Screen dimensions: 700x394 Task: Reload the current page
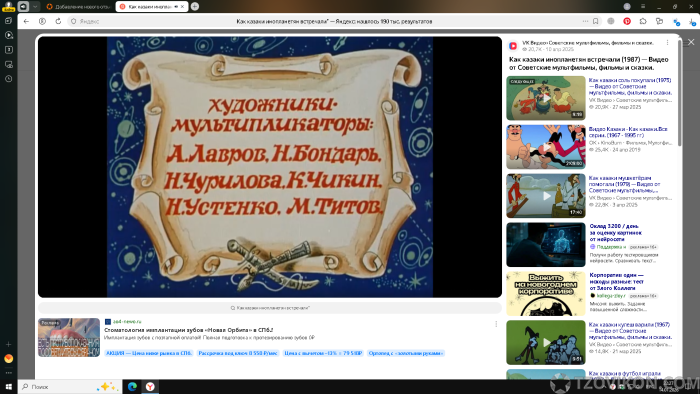(x=58, y=21)
